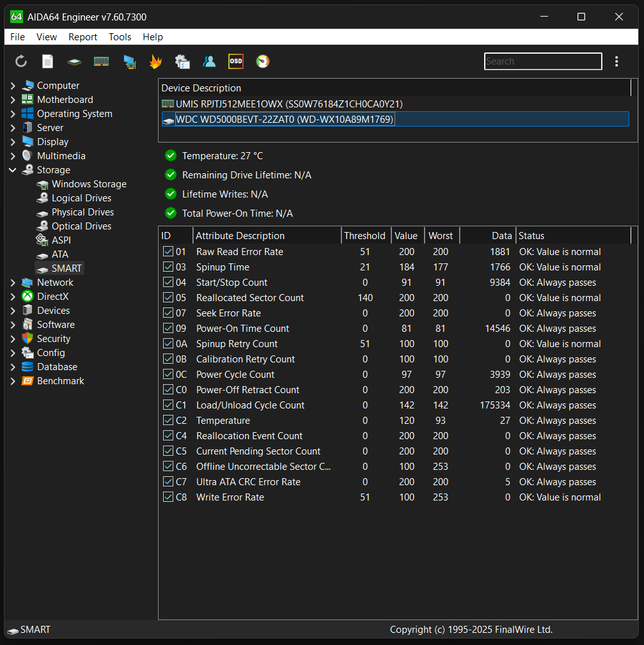
Task: Expand the Motherboard tree node
Action: tap(13, 100)
